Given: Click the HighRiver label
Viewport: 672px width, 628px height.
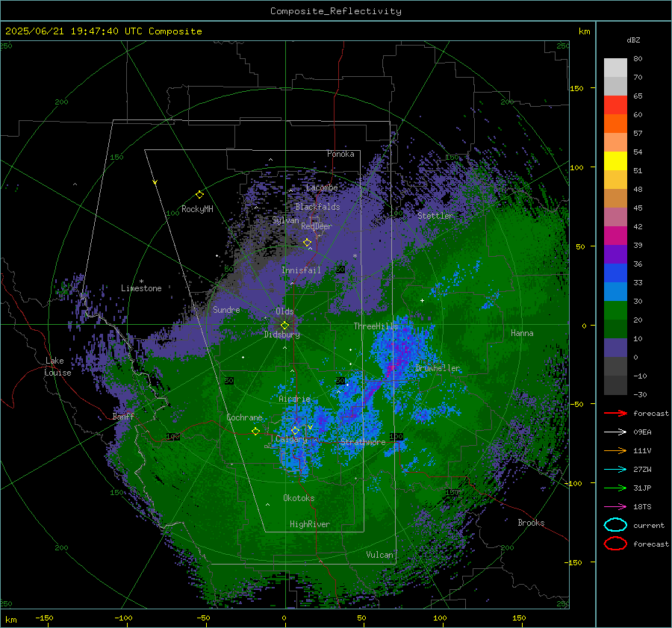Looking at the screenshot, I should [310, 524].
